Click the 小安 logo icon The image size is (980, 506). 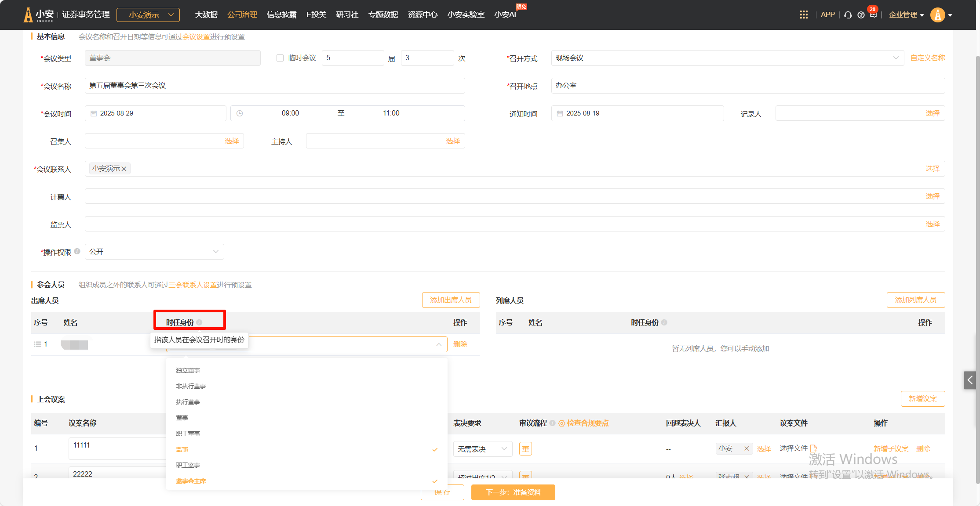(28, 15)
